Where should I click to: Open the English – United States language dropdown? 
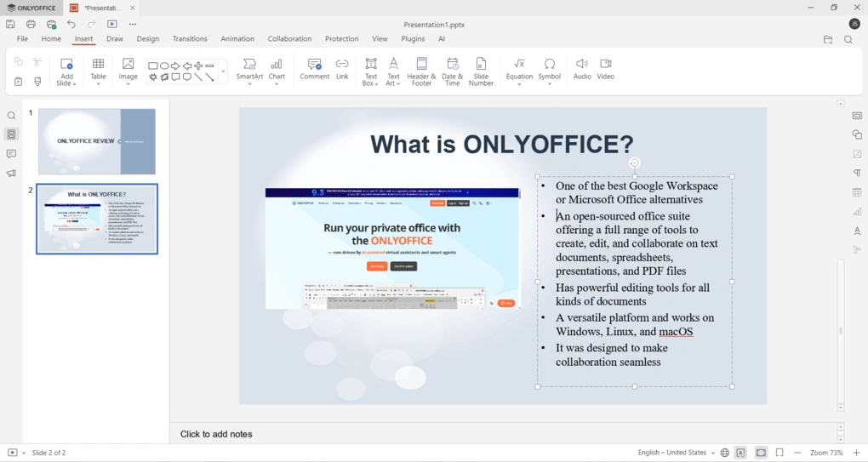click(x=676, y=453)
